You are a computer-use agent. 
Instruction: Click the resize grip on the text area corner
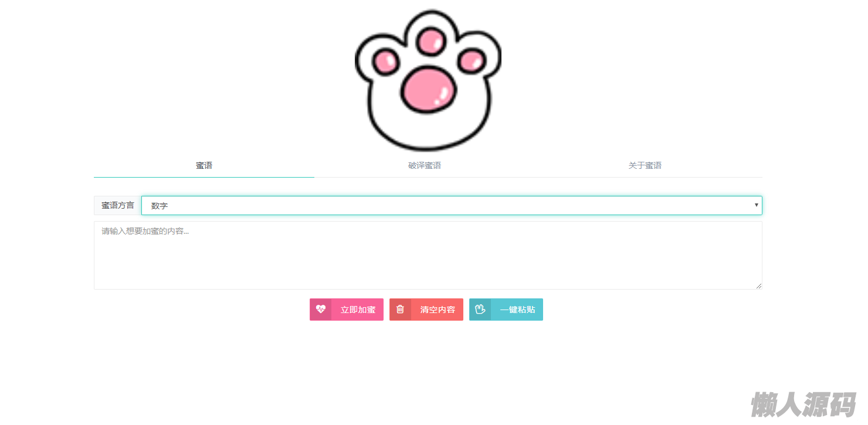[x=758, y=285]
